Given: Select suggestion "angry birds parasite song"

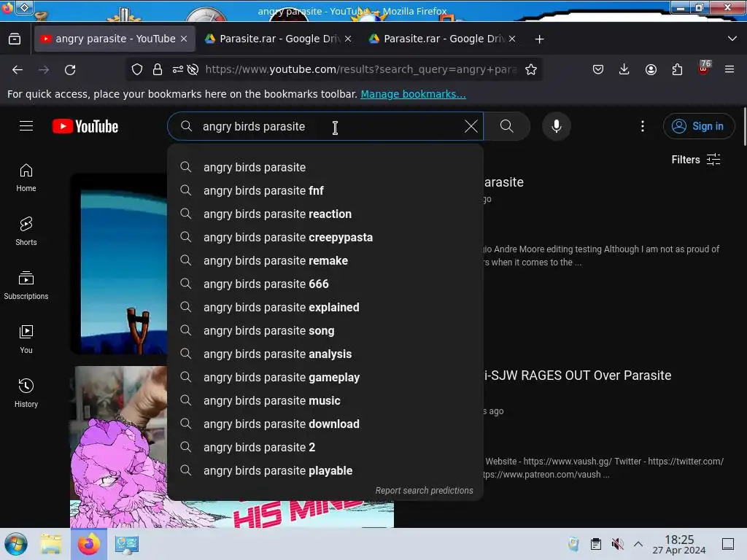Looking at the screenshot, I should click(x=325, y=330).
